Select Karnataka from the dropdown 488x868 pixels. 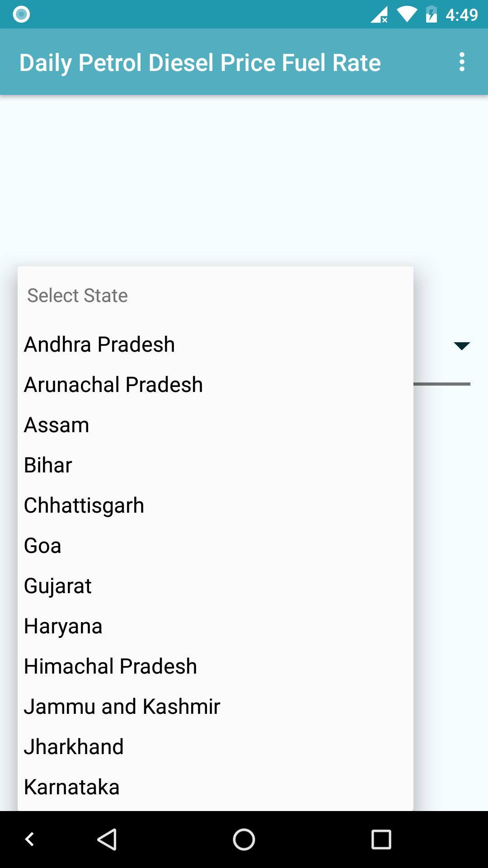pos(72,787)
